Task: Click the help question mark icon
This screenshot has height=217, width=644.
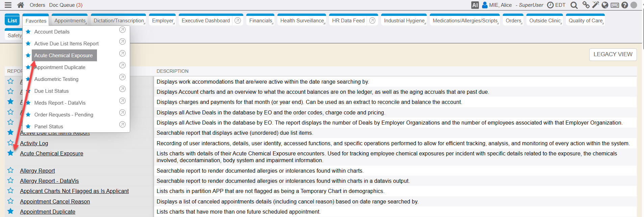Action: pos(625,5)
